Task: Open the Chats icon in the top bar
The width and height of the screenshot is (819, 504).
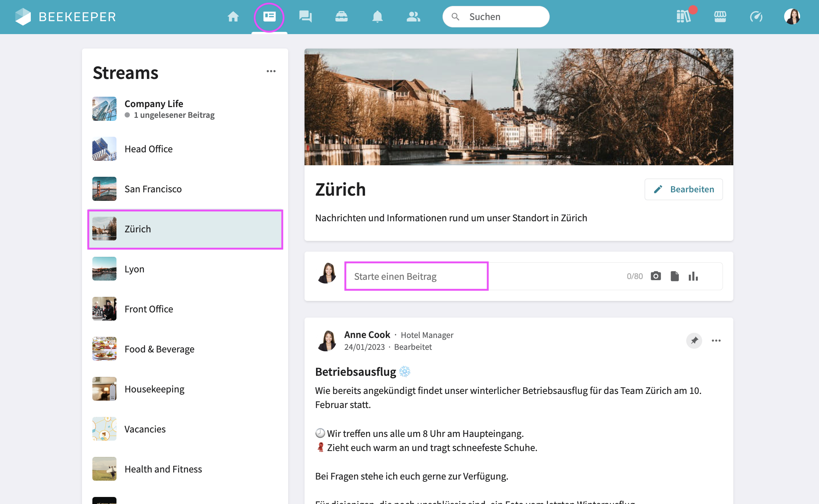Action: click(x=305, y=17)
